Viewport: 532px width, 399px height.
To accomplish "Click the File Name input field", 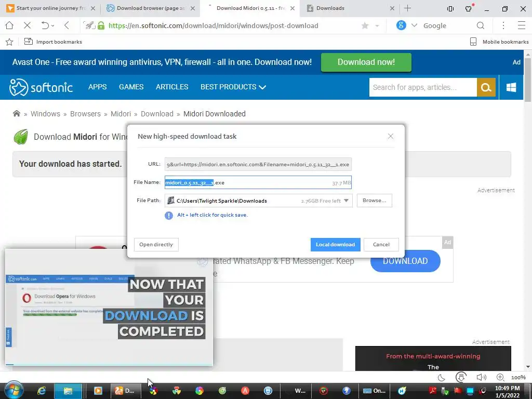I will pyautogui.click(x=258, y=182).
